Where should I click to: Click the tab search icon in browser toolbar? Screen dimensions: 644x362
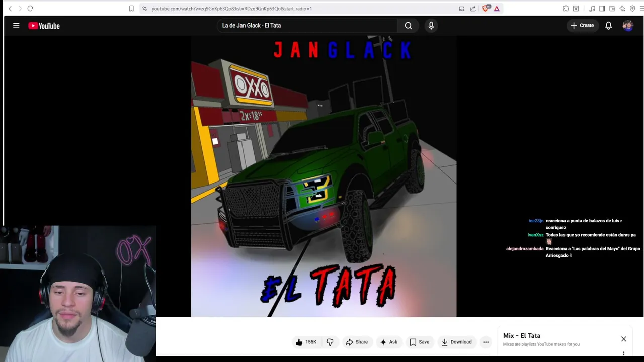click(x=576, y=8)
